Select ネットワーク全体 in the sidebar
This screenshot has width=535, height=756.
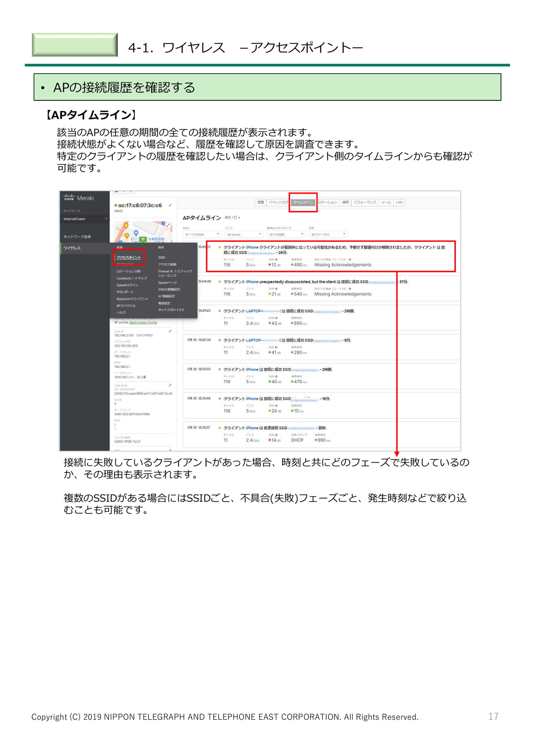click(77, 237)
